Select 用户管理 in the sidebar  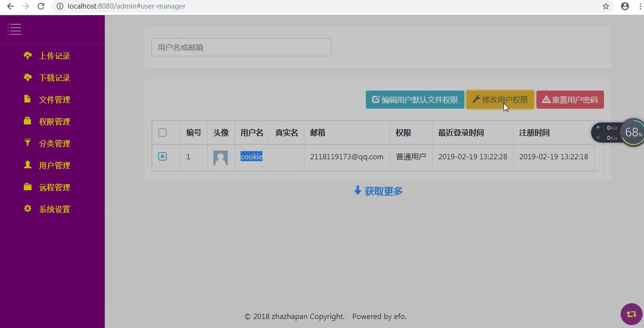pyautogui.click(x=54, y=165)
